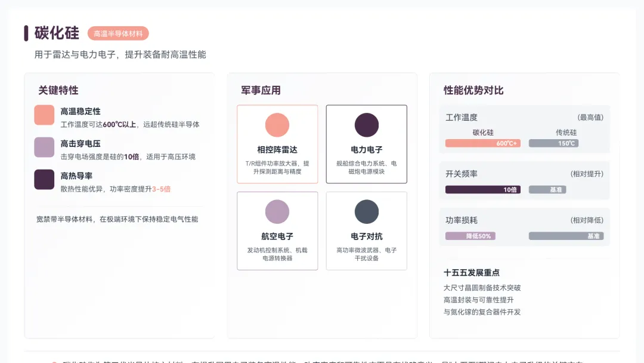Click the salmon square icon beside 高温稳定性
The image size is (644, 363).
pyautogui.click(x=44, y=115)
